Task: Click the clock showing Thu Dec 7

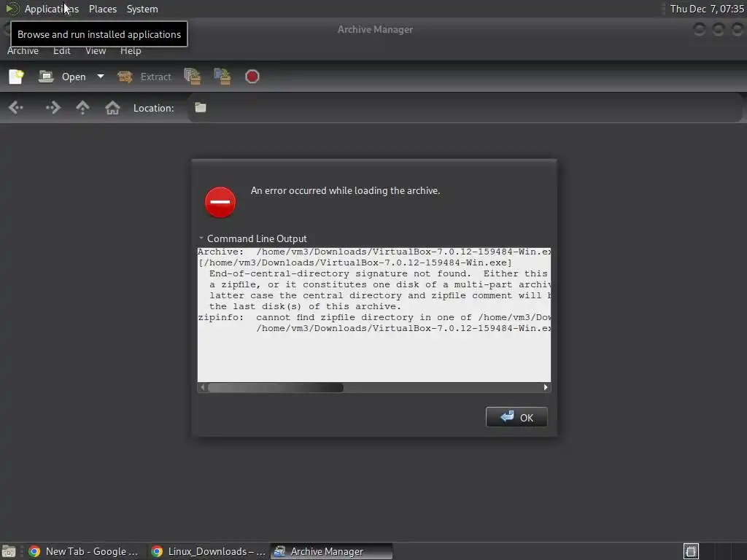Action: [706, 9]
